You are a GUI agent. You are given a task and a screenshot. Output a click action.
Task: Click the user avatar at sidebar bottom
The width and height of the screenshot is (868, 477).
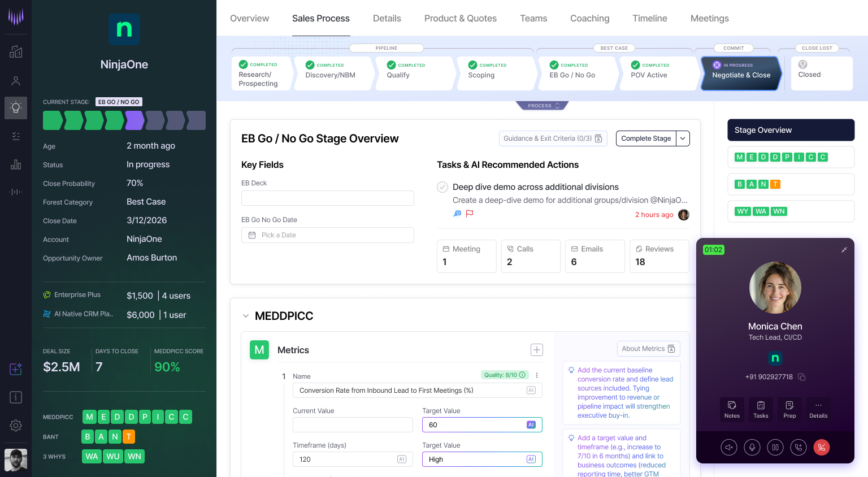pos(16,460)
